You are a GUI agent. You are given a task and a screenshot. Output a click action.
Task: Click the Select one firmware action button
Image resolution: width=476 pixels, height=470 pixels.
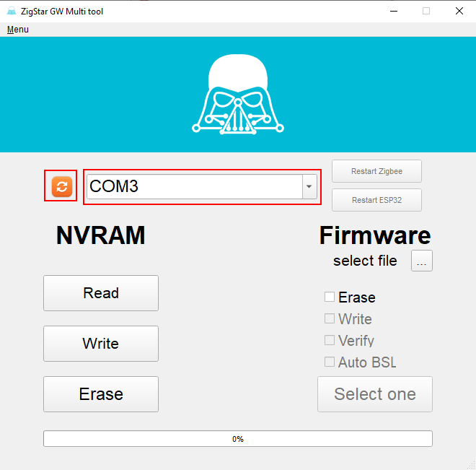tap(375, 394)
